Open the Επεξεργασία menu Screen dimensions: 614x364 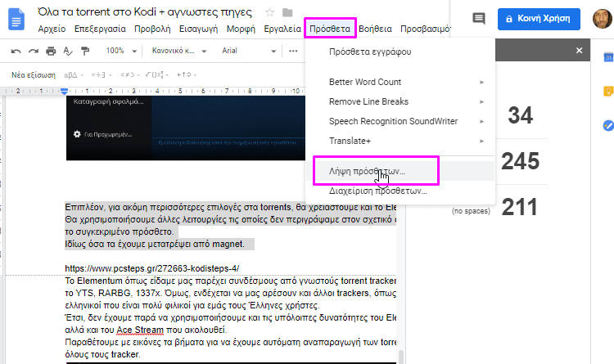tap(100, 29)
